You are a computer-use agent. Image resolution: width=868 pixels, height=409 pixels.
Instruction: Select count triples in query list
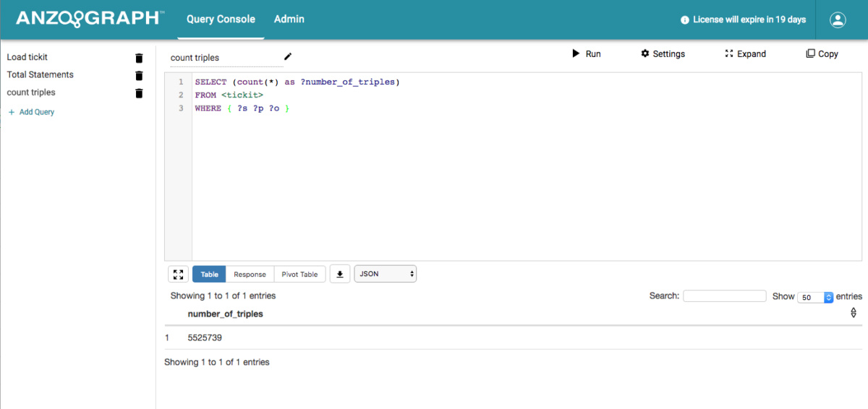pos(31,92)
